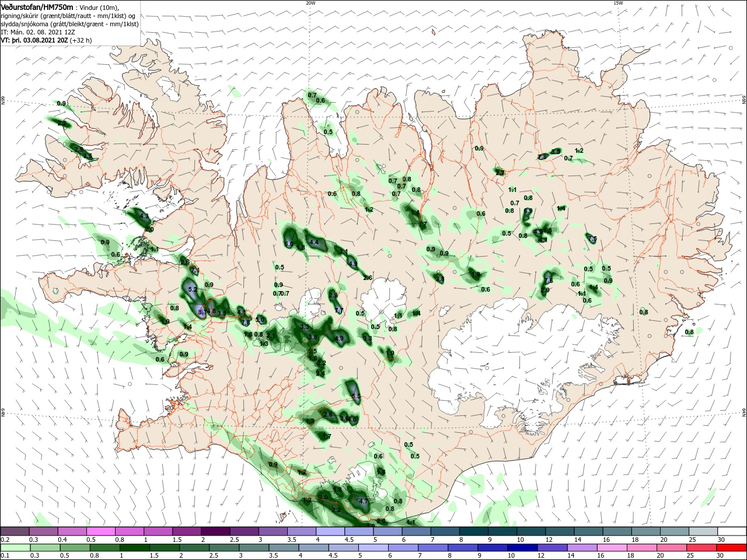747x560 pixels.
Task: Click the 5.5 precipitation value on map
Action: pyautogui.click(x=356, y=397)
